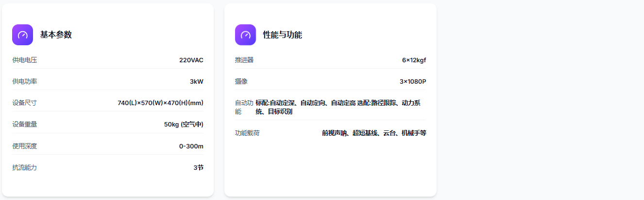The image size is (644, 200).
Task: Click the 供电功率 label
Action: (x=25, y=81)
